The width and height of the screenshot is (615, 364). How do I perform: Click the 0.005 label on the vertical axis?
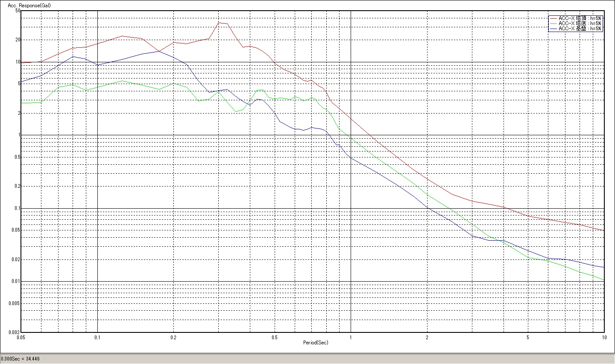15,303
